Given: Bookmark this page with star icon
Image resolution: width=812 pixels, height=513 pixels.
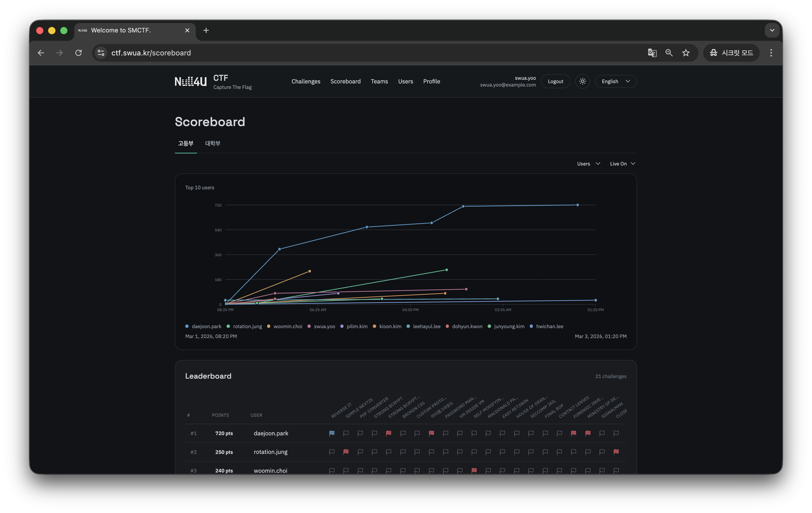Looking at the screenshot, I should (686, 53).
